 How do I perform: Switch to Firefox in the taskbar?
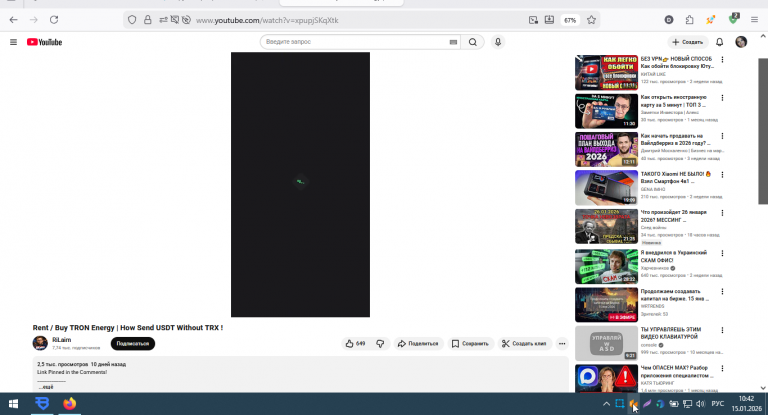point(70,404)
